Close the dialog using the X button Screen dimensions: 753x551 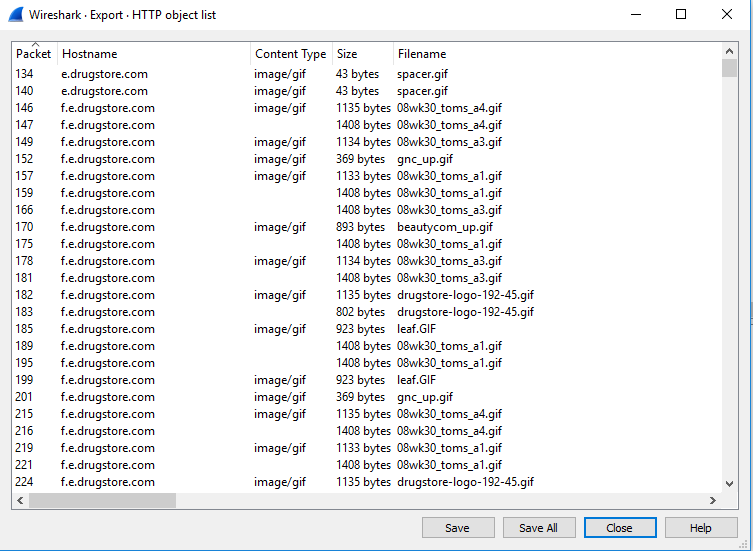(x=727, y=14)
